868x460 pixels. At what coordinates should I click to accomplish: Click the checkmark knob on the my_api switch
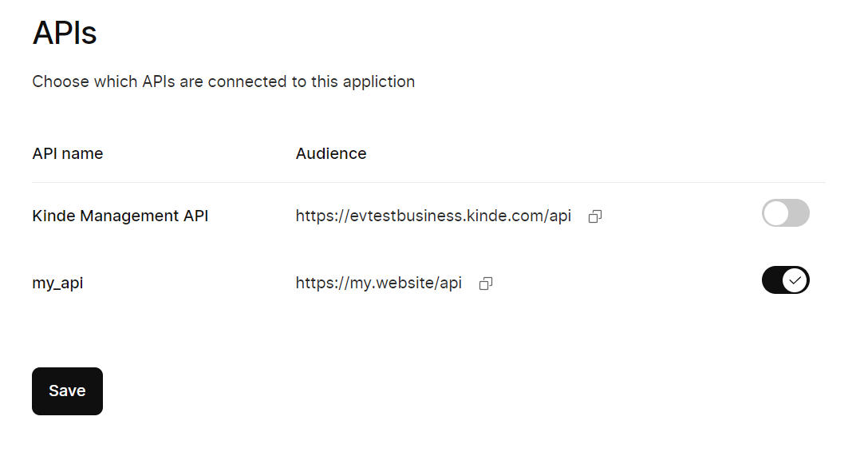click(x=795, y=280)
